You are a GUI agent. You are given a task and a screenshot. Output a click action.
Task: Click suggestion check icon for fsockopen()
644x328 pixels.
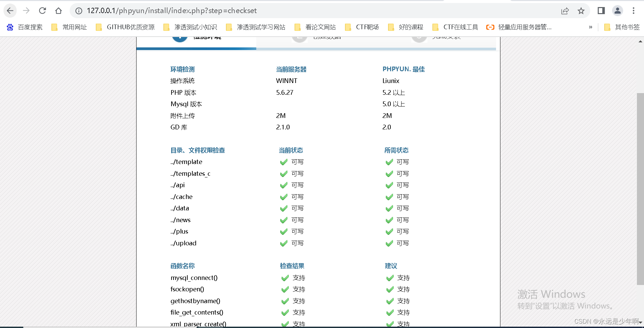point(390,289)
